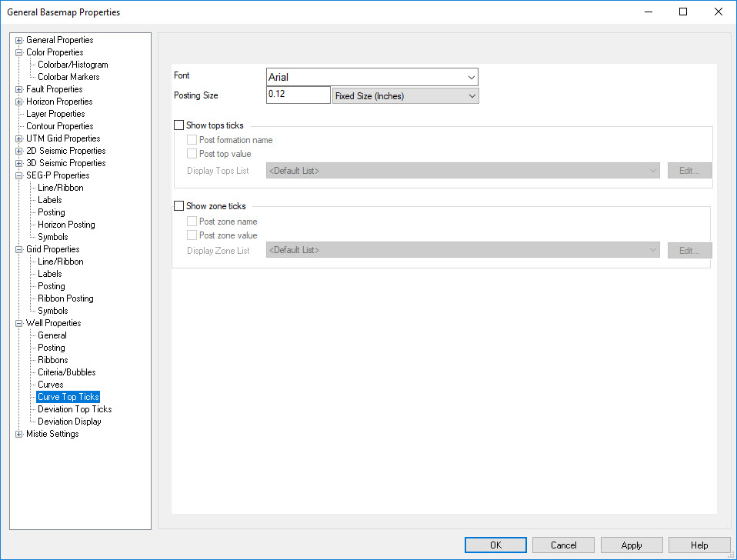Expand the Fault Properties node
The width and height of the screenshot is (737, 560).
pos(19,89)
